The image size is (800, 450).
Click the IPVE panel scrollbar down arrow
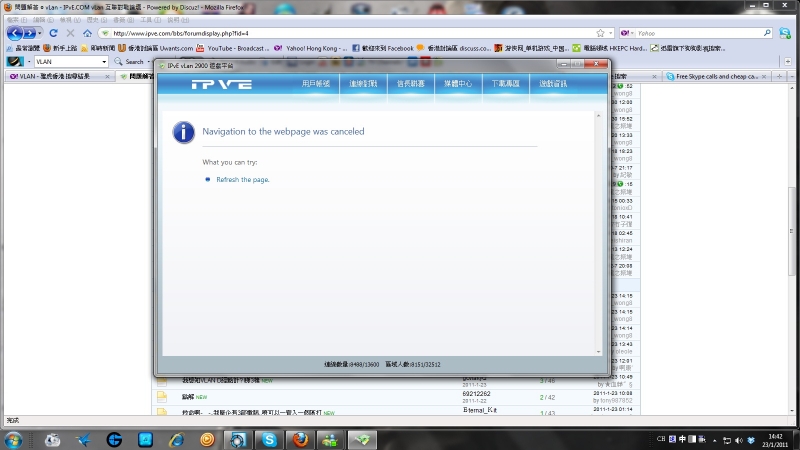click(598, 352)
